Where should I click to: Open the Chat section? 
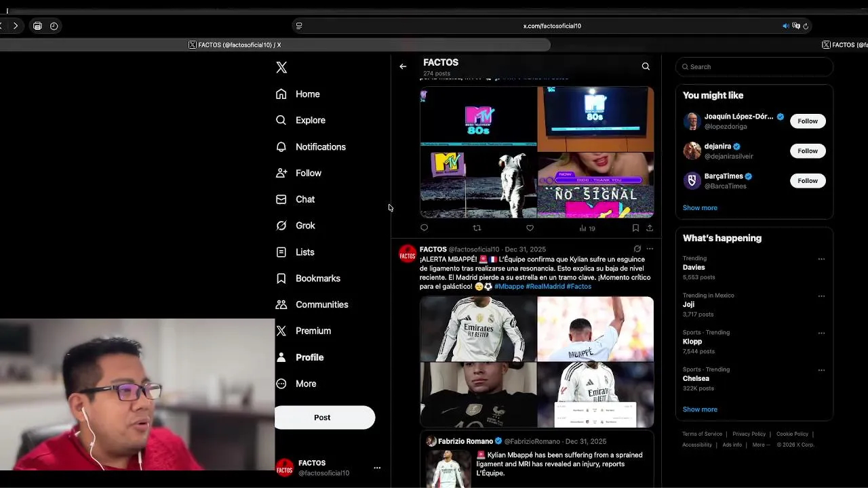tap(295, 199)
